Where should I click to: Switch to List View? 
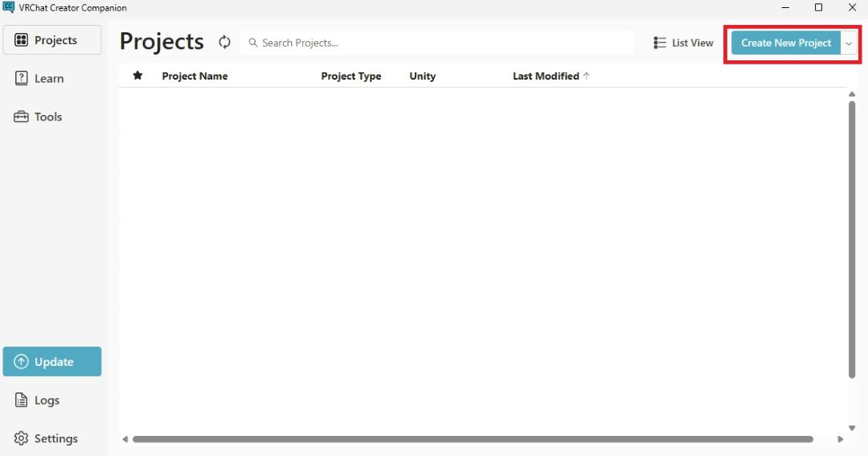point(683,43)
